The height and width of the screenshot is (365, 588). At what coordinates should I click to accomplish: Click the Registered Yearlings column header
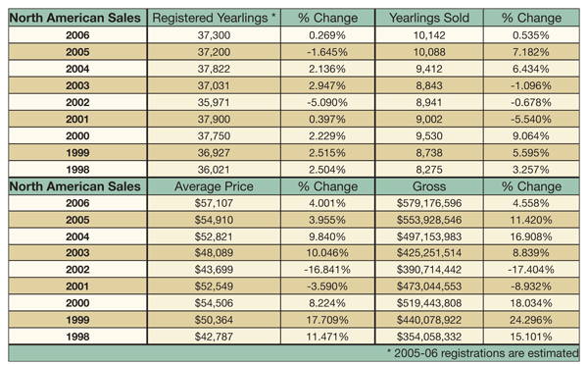pos(214,18)
